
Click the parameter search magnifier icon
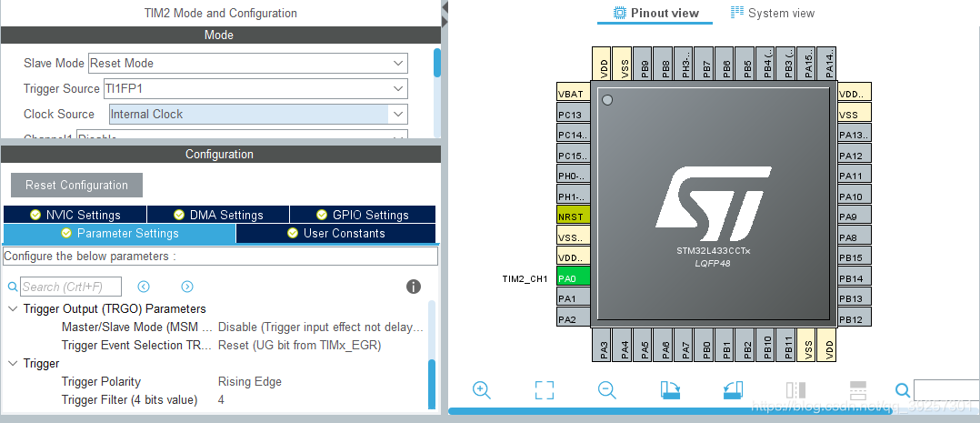coord(13,287)
